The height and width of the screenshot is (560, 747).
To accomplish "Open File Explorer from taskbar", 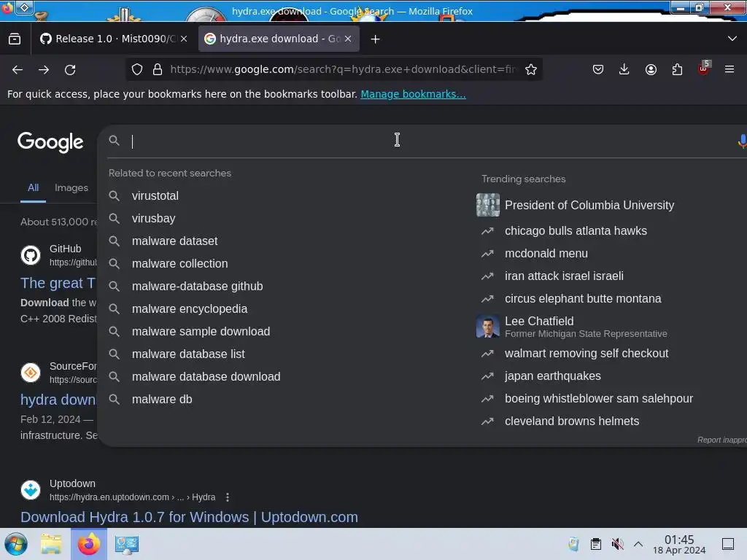I will point(51,544).
